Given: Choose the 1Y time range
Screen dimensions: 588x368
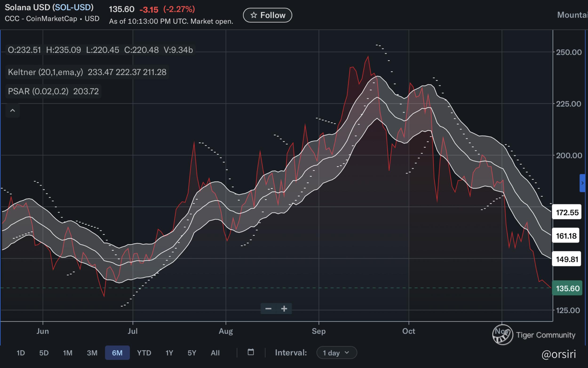Looking at the screenshot, I should pyautogui.click(x=169, y=353).
